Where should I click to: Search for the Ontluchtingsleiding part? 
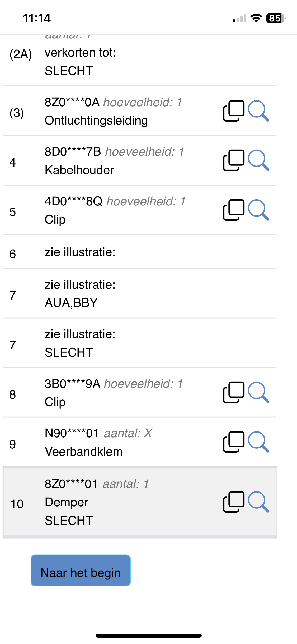[258, 111]
